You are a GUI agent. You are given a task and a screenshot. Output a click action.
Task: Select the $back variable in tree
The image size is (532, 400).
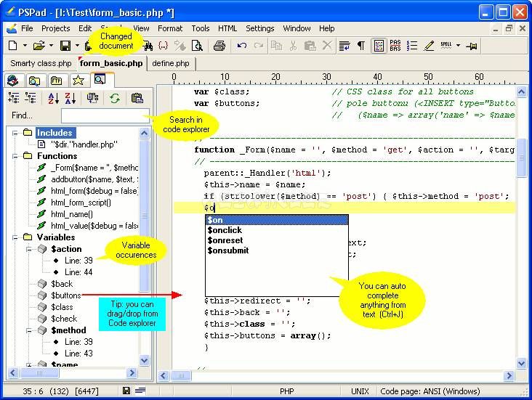tap(62, 284)
